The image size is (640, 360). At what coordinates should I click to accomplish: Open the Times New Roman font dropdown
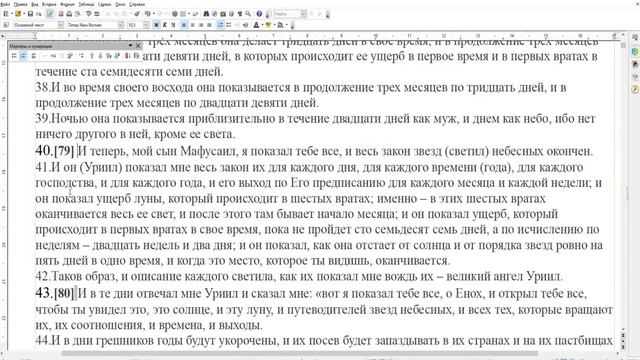coord(121,25)
